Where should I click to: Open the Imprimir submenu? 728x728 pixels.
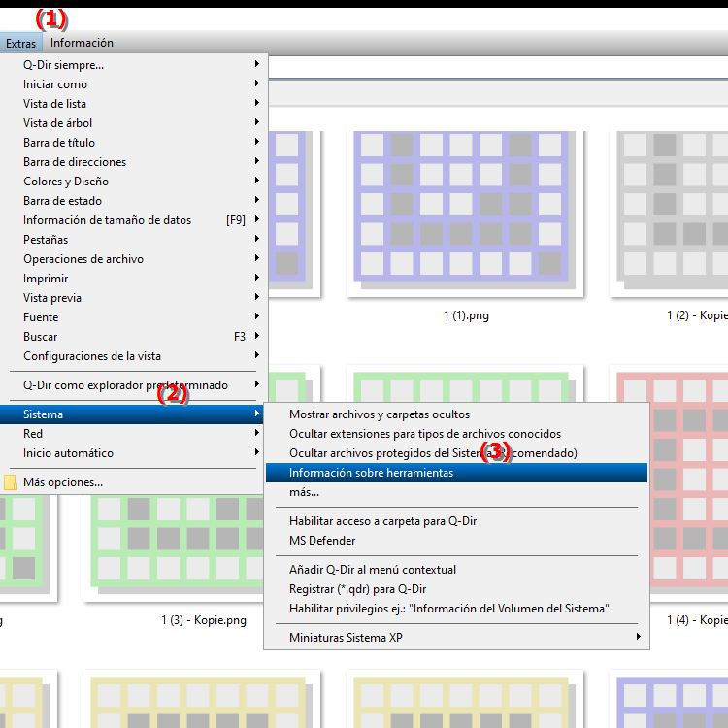[134, 279]
